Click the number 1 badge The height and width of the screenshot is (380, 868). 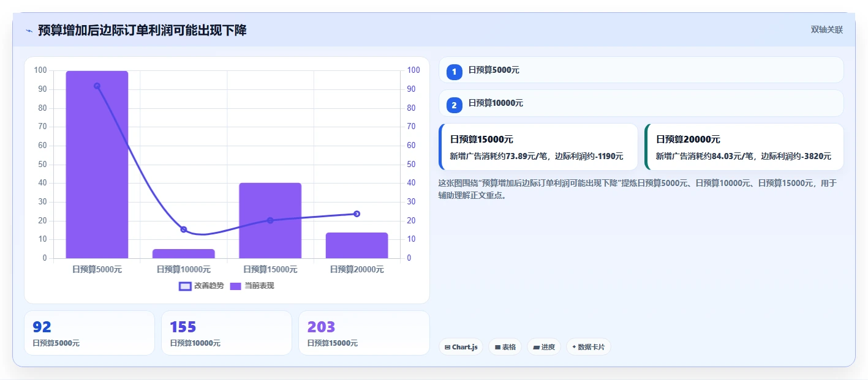pos(455,72)
